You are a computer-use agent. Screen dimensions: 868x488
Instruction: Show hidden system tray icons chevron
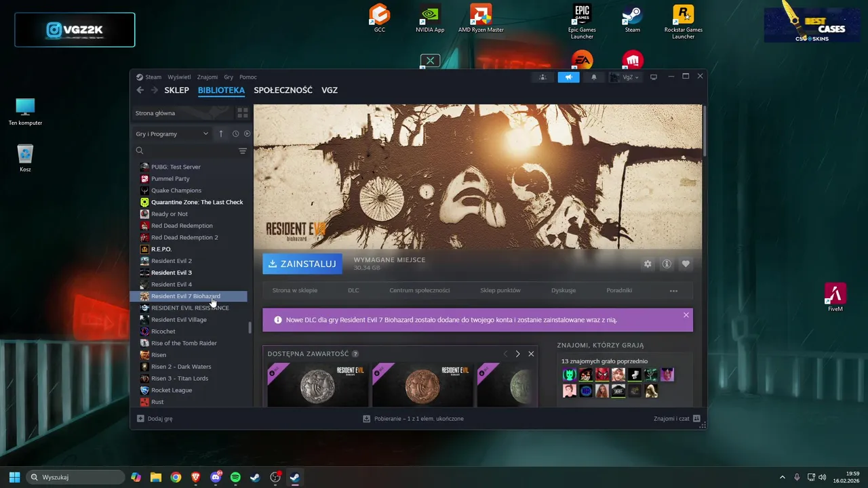click(x=782, y=477)
